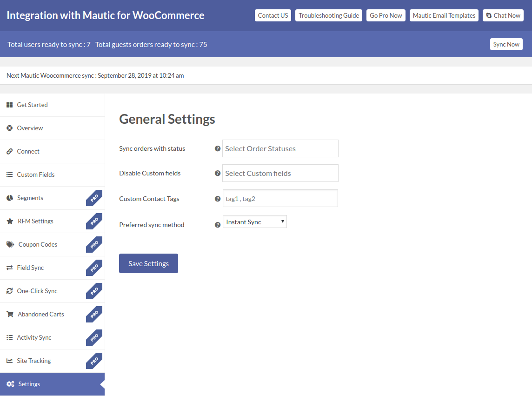This screenshot has width=532, height=396.
Task: Select the Settings sidebar item
Action: click(x=52, y=384)
